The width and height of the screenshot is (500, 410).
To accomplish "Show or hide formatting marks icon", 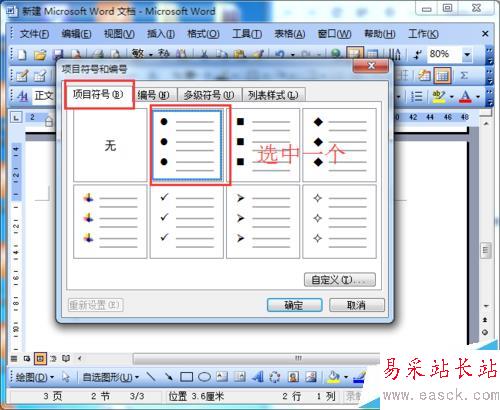I will [x=418, y=54].
